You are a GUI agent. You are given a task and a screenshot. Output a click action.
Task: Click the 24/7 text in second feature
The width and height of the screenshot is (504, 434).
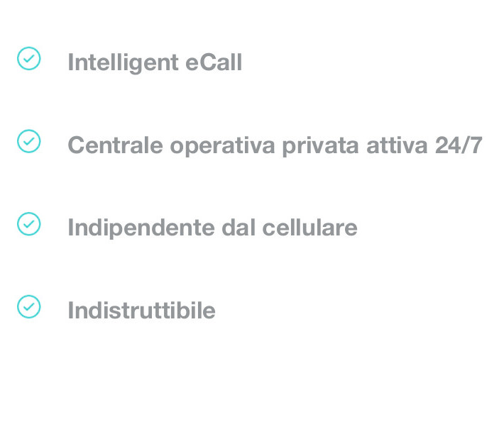click(x=459, y=145)
